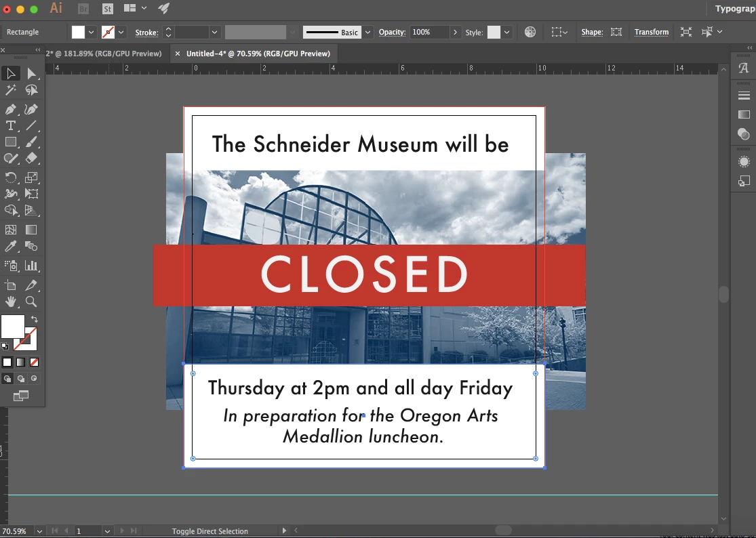
Task: Edit the Opacity 100% field
Action: [429, 33]
